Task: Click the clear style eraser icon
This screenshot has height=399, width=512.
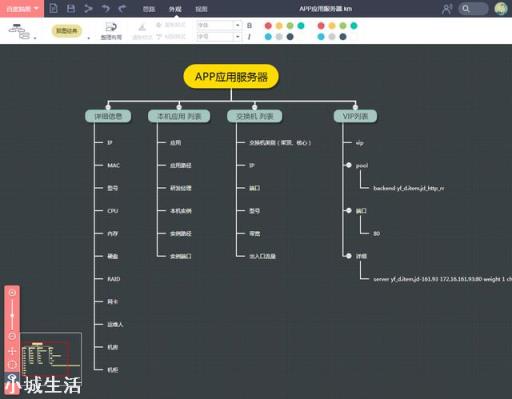Action: click(142, 31)
